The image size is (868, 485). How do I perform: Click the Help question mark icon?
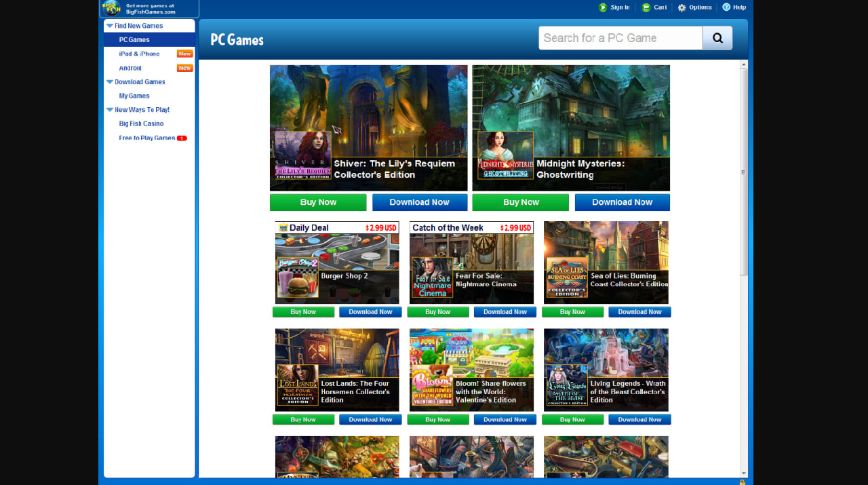pos(726,7)
